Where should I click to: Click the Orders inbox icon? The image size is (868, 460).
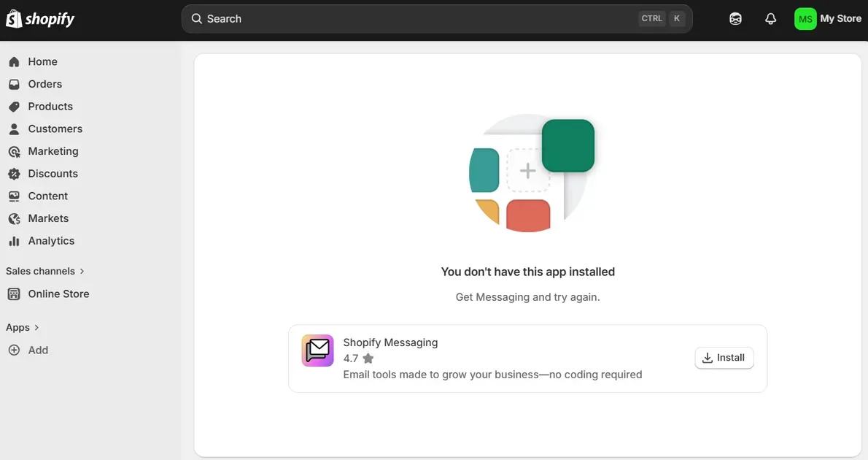point(15,84)
